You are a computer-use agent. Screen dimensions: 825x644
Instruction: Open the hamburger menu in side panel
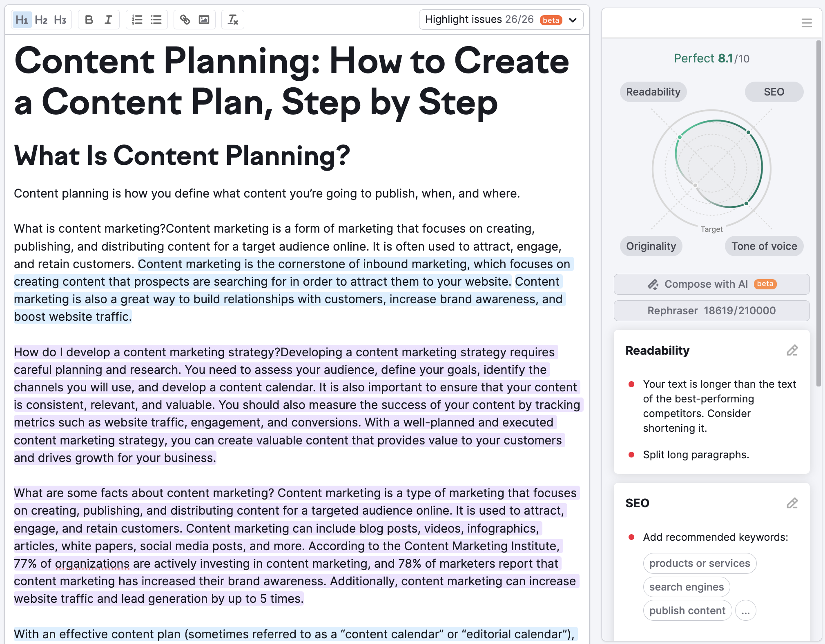(x=806, y=23)
